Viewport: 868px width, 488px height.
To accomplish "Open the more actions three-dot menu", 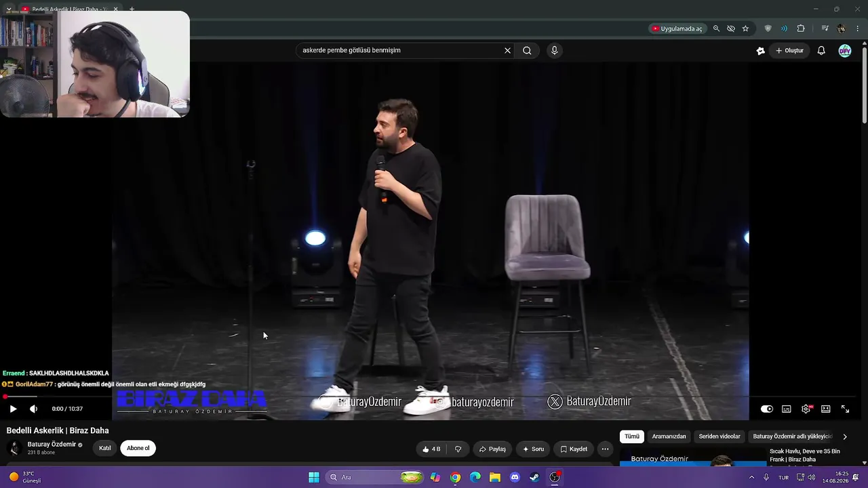I will point(605,449).
